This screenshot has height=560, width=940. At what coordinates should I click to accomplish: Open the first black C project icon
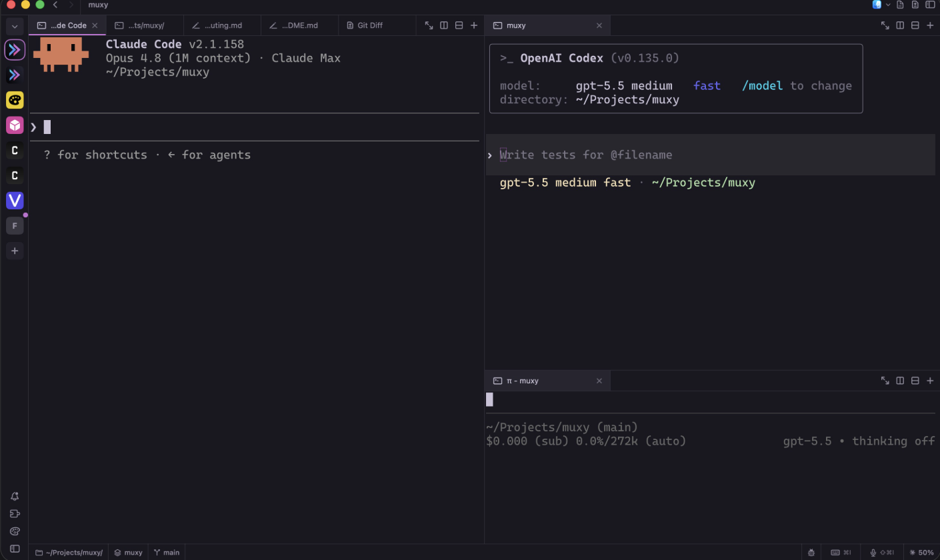15,151
